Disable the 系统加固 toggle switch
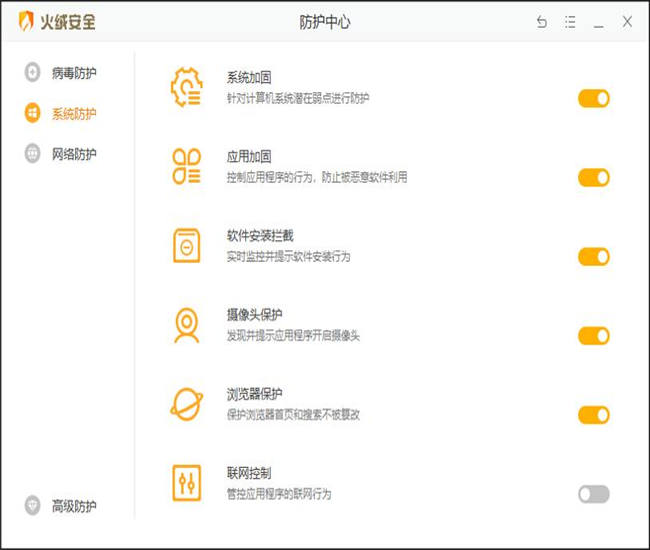650x550 pixels. pyautogui.click(x=593, y=98)
